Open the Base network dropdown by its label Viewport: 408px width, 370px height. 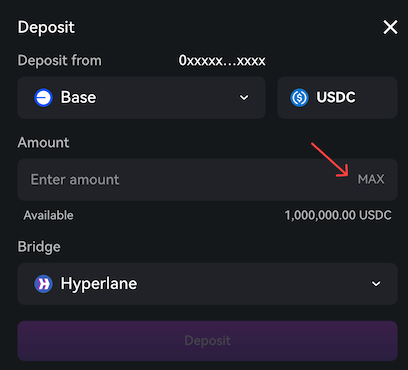pyautogui.click(x=78, y=97)
